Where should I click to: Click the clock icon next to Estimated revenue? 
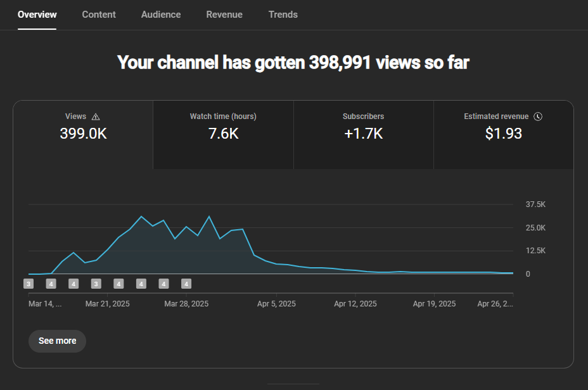coord(538,116)
